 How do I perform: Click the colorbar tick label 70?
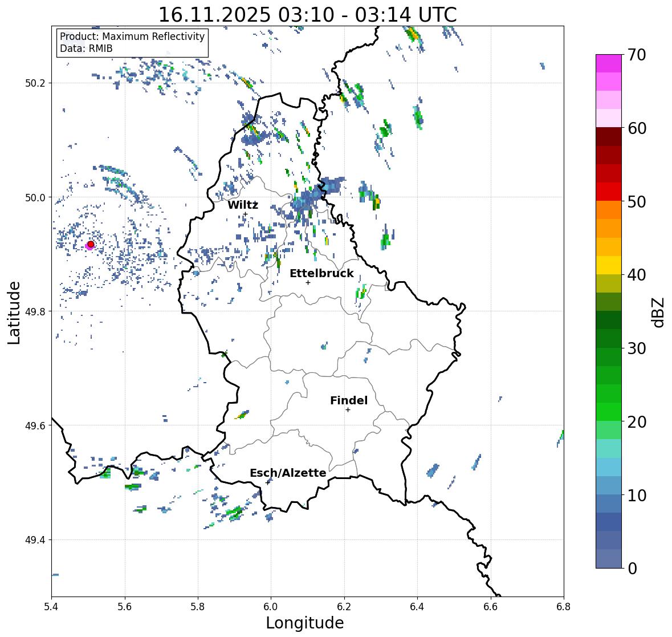[637, 55]
